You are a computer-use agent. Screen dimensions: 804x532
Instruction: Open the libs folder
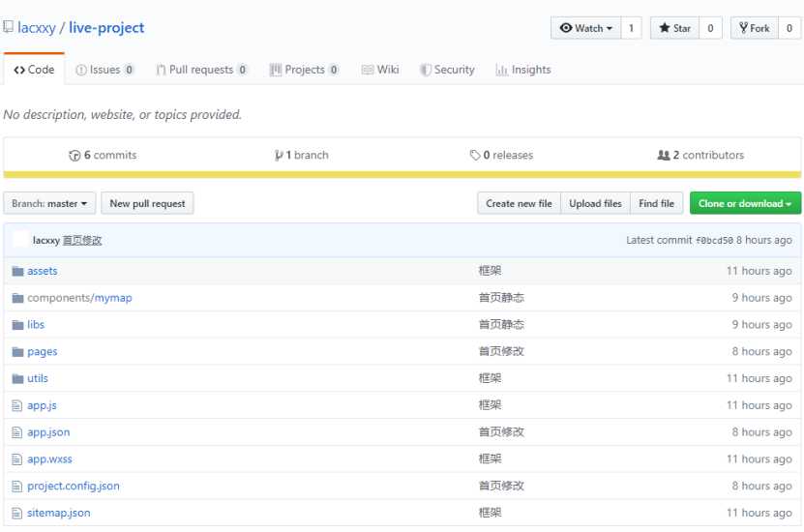pos(36,324)
